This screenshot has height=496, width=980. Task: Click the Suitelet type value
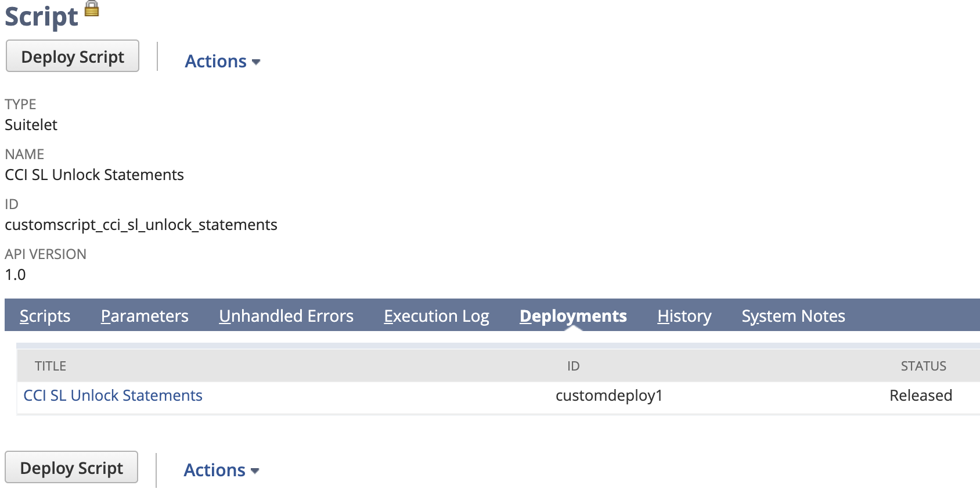click(31, 125)
